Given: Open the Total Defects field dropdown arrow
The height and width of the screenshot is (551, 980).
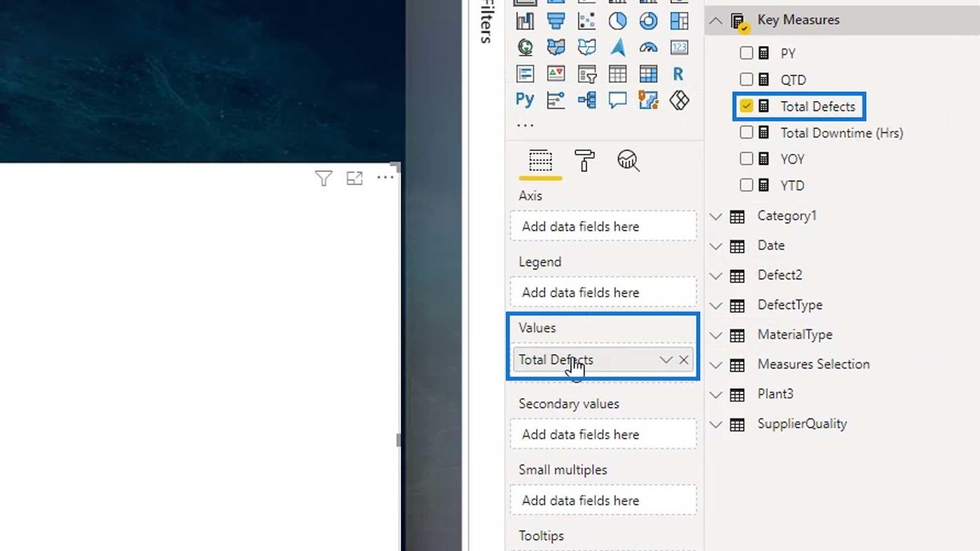Looking at the screenshot, I should (666, 360).
